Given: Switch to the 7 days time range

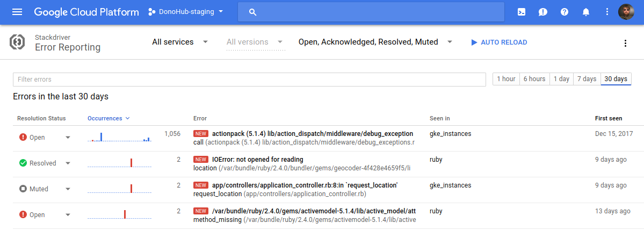Looking at the screenshot, I should click(x=587, y=79).
